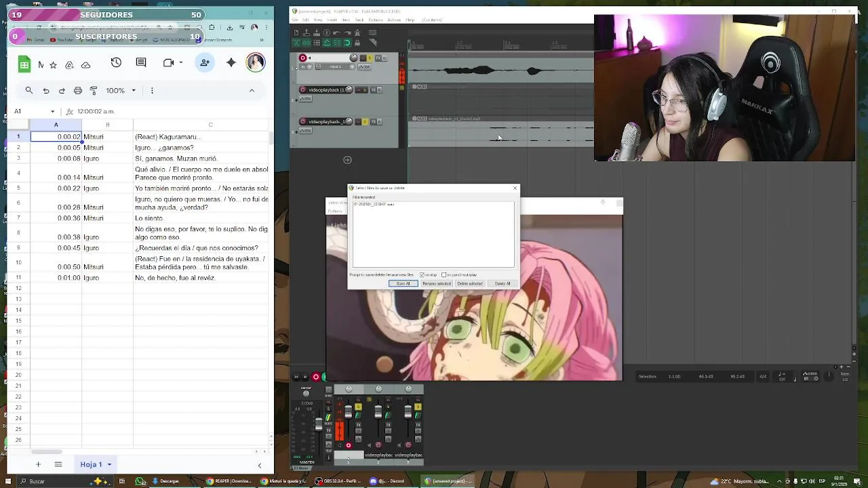Collapse the Sheets toolbar with chevron

(x=252, y=90)
